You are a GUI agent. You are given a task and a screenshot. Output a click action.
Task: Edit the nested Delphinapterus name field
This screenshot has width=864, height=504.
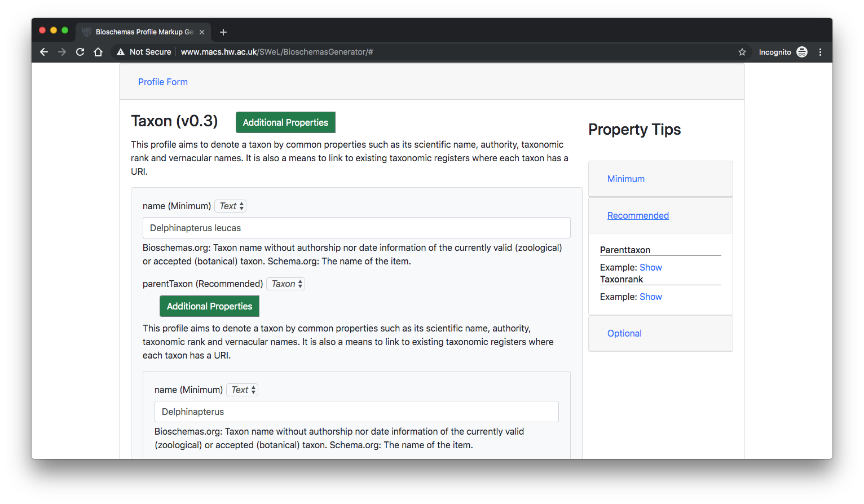(356, 412)
